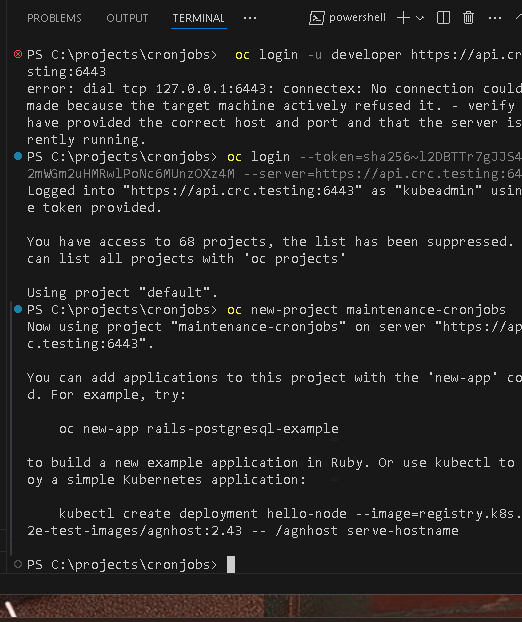Click the blue marker beside oc new-project command

point(18,309)
